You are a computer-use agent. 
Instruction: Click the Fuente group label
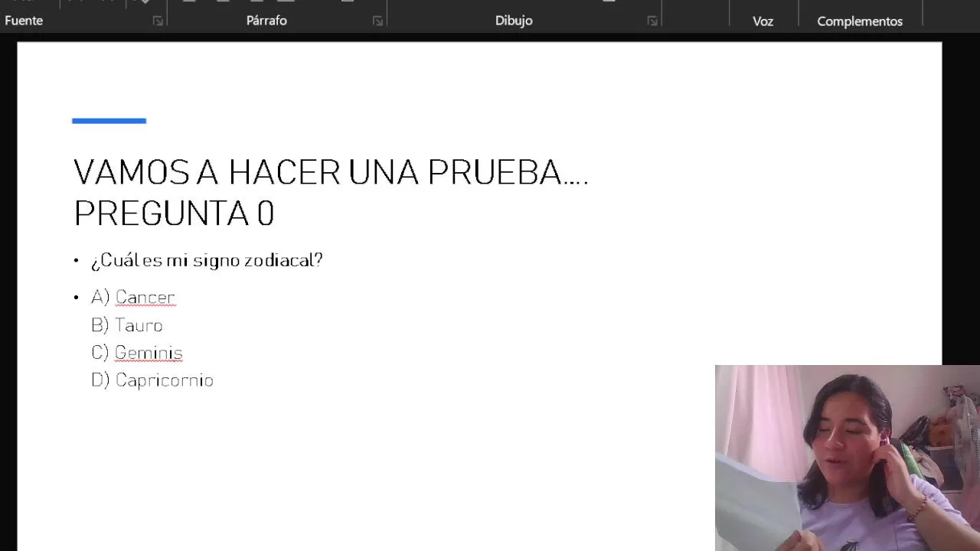[24, 21]
